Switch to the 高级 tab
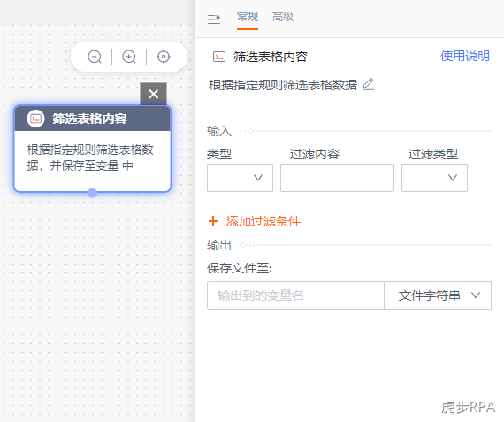This screenshot has width=504, height=422. tap(283, 17)
